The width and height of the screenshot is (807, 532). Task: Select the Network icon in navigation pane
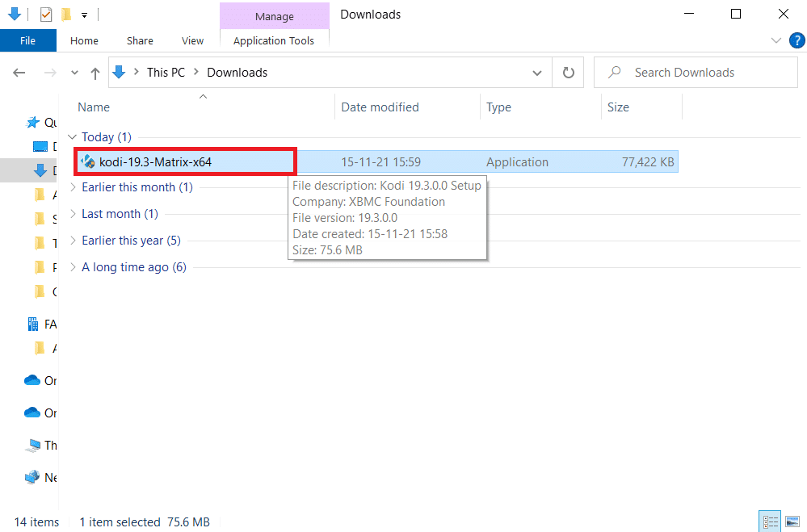32,477
